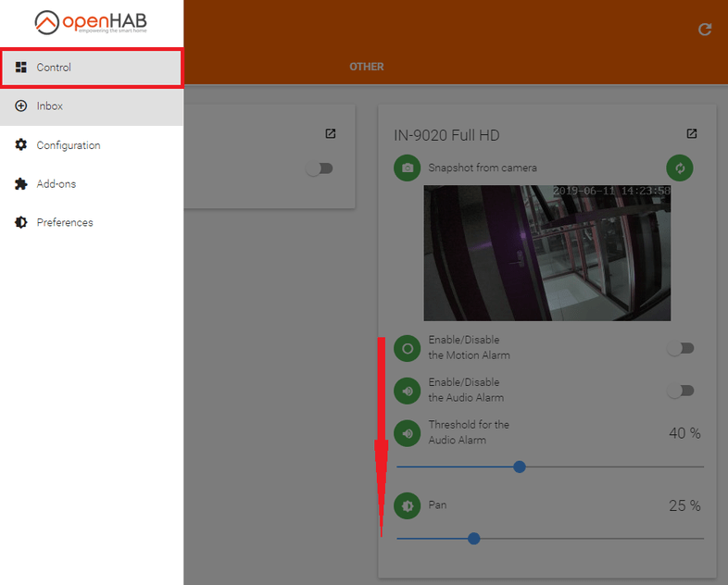
Task: Toggle the switch in left card
Action: pos(320,168)
